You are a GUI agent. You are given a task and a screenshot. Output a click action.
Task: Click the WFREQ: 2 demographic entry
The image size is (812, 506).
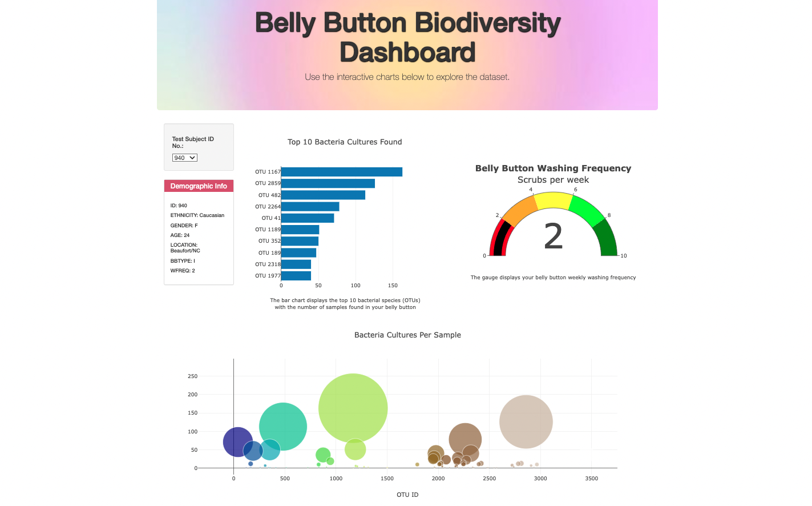181,270
